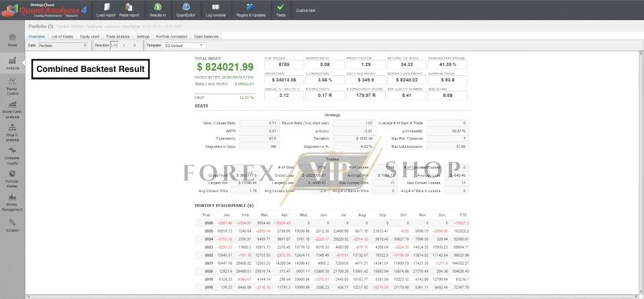Click the 2019 year row label
This screenshot has height=299, width=644.
point(209,280)
